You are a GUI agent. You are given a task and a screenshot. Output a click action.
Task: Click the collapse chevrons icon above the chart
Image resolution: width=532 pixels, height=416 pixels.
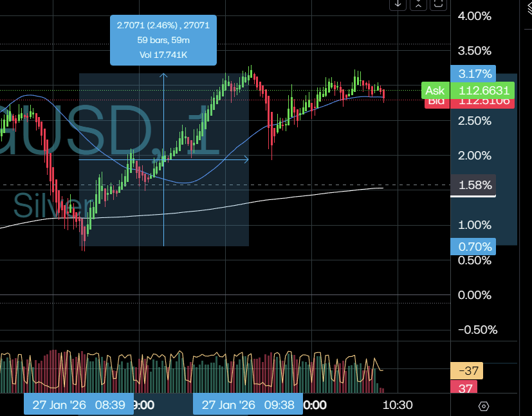(x=418, y=4)
